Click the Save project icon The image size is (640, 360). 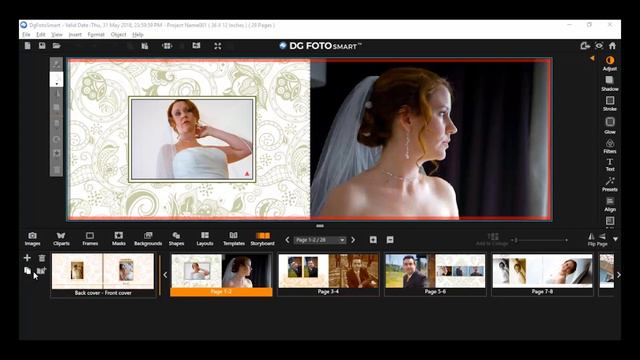(42, 46)
